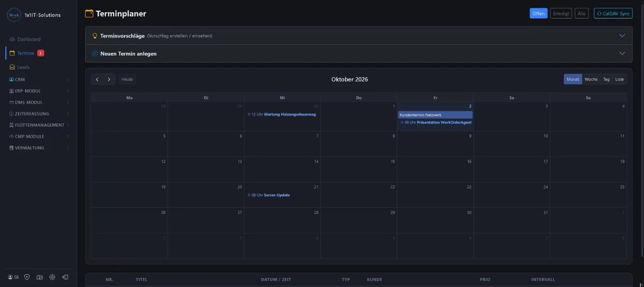This screenshot has height=287, width=644.
Task: Click the Terminvorschläge lightbulb icon
Action: click(95, 36)
